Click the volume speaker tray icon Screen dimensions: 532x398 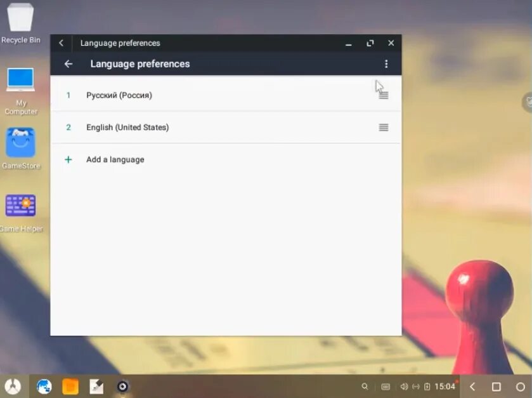pos(404,387)
